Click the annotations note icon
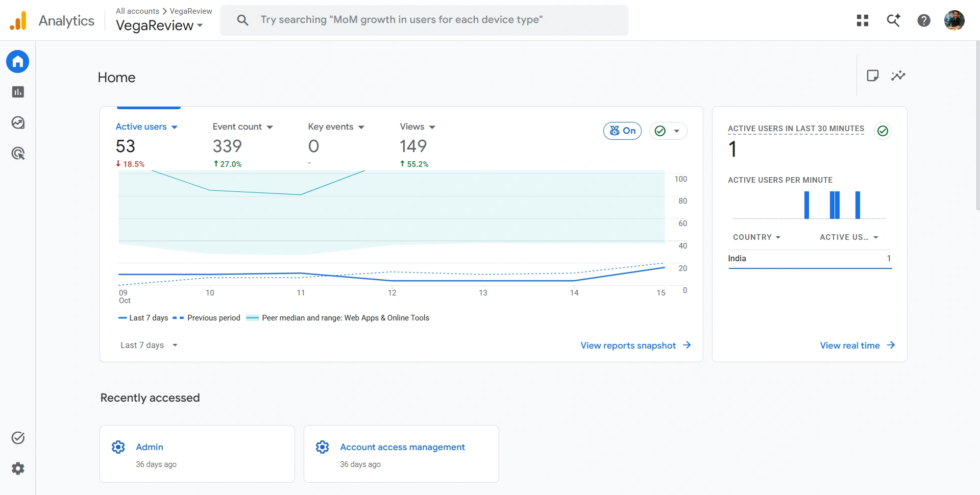The height and width of the screenshot is (495, 980). coord(873,76)
